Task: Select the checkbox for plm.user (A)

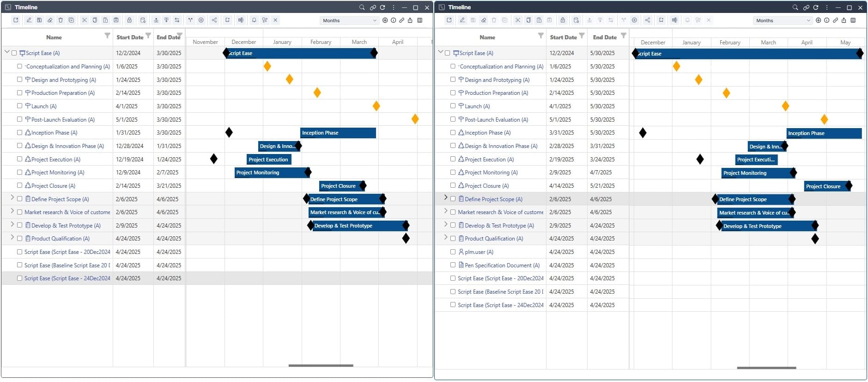Action: click(x=453, y=252)
